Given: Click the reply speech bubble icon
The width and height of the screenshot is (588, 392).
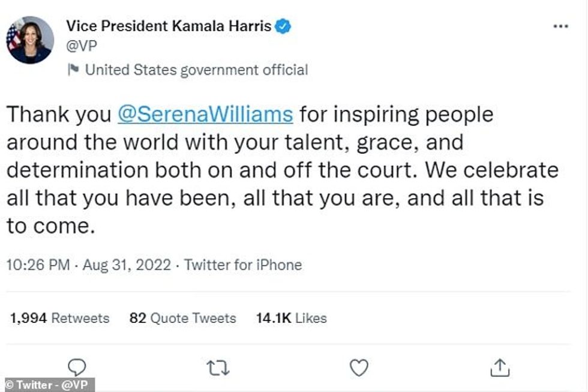Looking at the screenshot, I should pos(77,367).
